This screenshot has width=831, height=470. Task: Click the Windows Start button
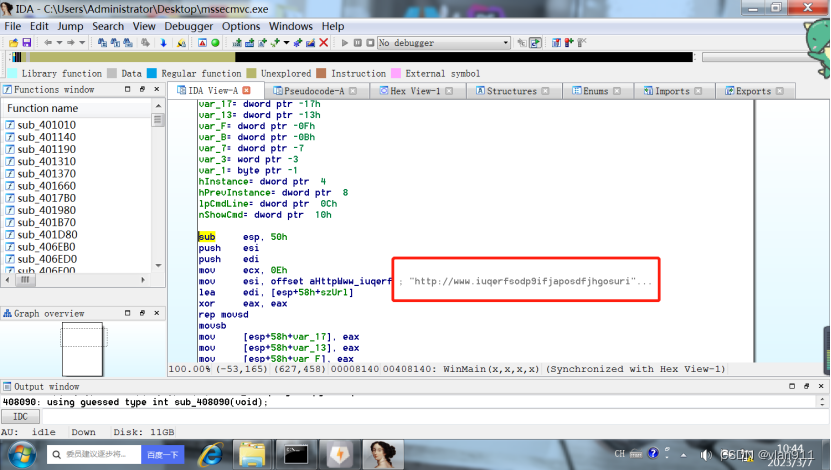pyautogui.click(x=21, y=455)
